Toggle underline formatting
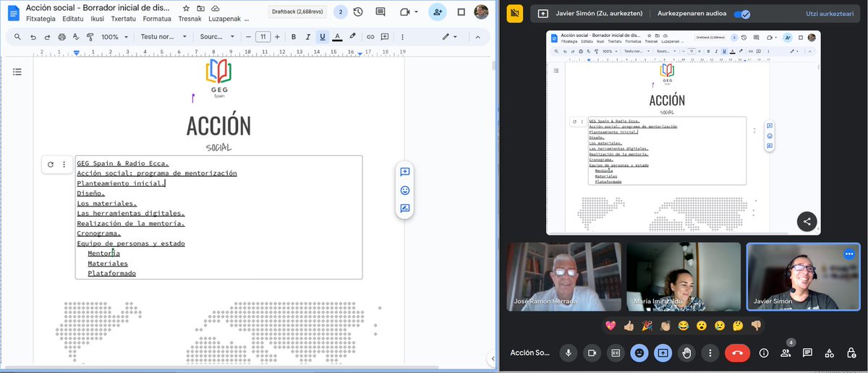 [x=322, y=36]
